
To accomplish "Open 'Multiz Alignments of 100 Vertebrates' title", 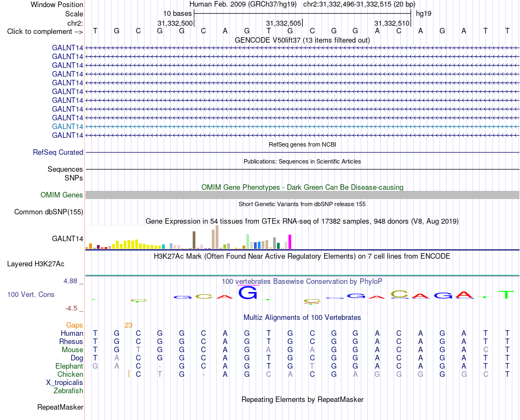I will coord(302,318).
